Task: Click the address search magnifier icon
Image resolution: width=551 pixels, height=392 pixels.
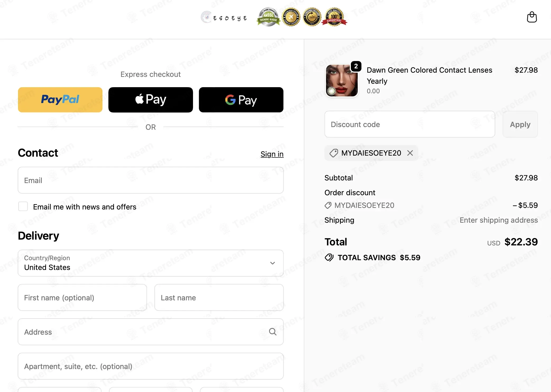Action: pos(272,332)
